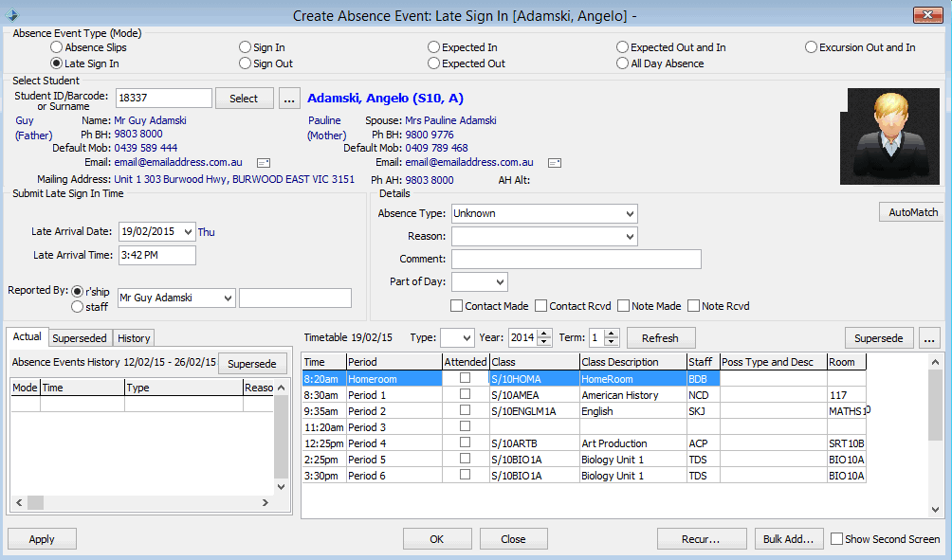The height and width of the screenshot is (560, 952).
Task: Open the Recur... dialog
Action: tap(702, 539)
